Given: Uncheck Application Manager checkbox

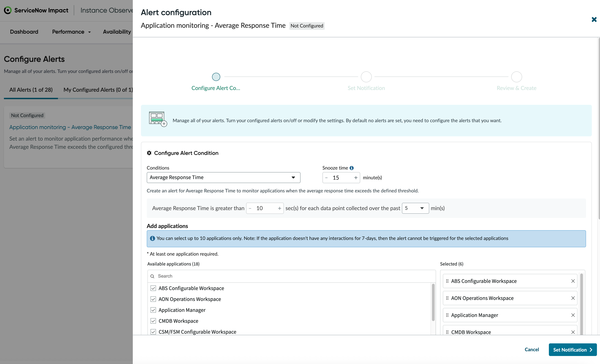Looking at the screenshot, I should [153, 310].
